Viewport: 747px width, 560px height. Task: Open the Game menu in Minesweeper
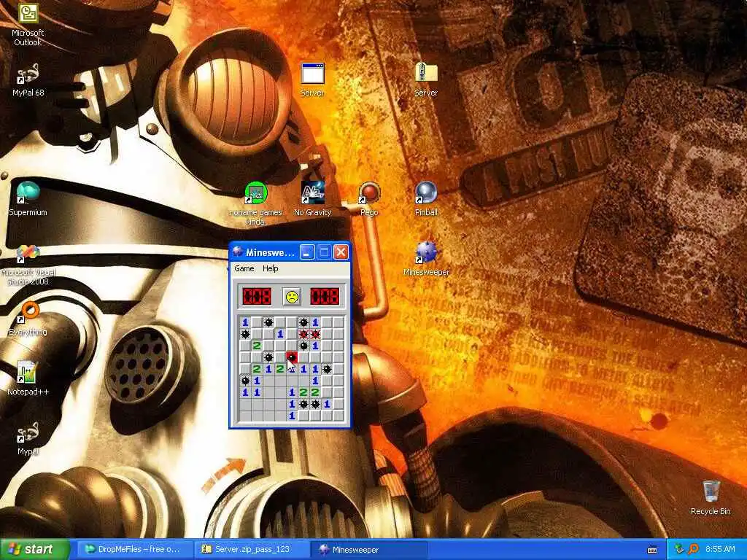(244, 268)
